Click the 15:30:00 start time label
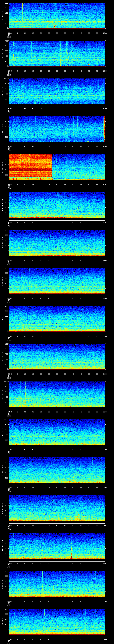 click(x=9, y=639)
